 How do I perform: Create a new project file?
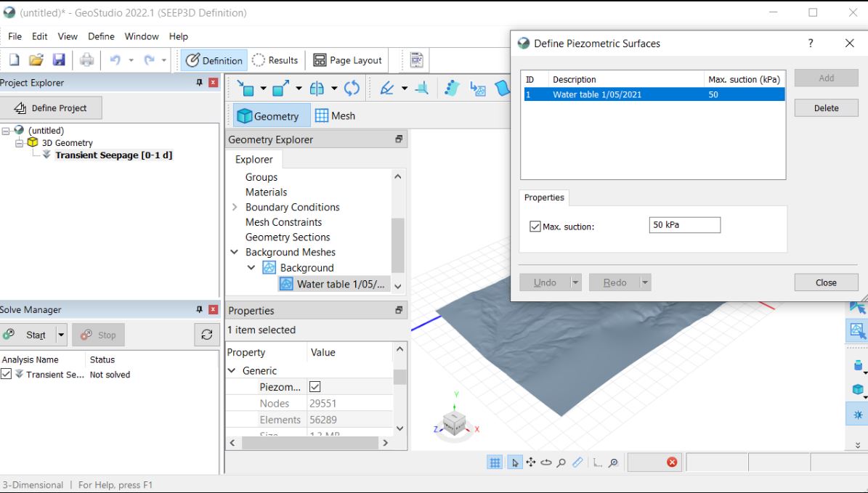click(15, 60)
